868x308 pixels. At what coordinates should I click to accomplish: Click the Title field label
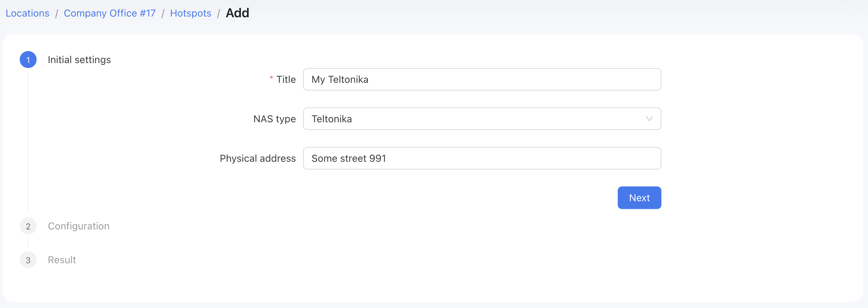click(286, 79)
